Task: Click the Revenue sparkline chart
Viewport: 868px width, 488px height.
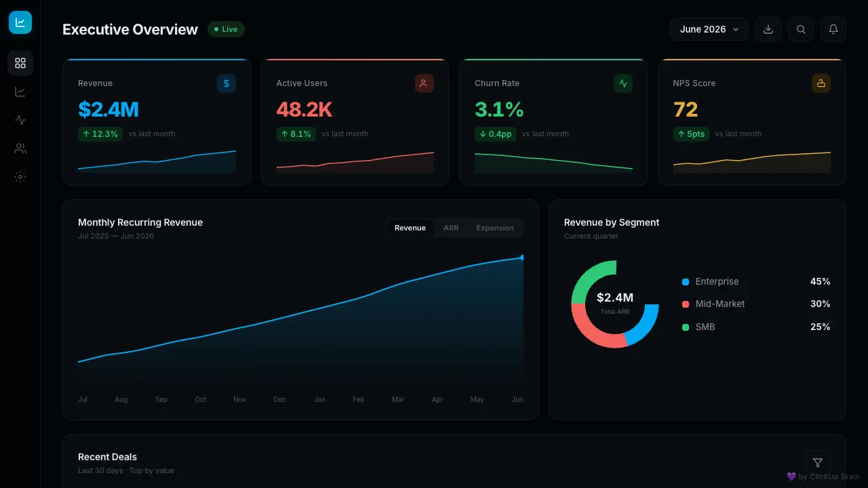Action: coord(157,161)
